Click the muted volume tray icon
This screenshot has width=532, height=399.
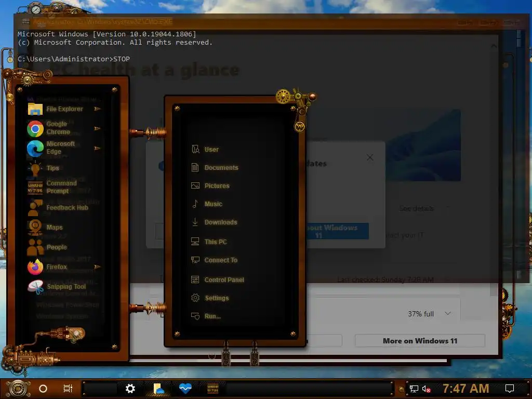click(x=427, y=389)
